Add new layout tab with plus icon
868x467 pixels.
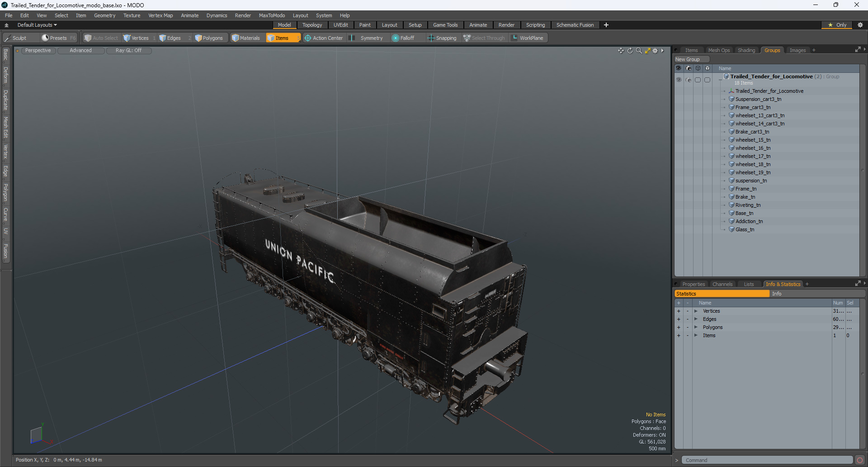point(606,25)
